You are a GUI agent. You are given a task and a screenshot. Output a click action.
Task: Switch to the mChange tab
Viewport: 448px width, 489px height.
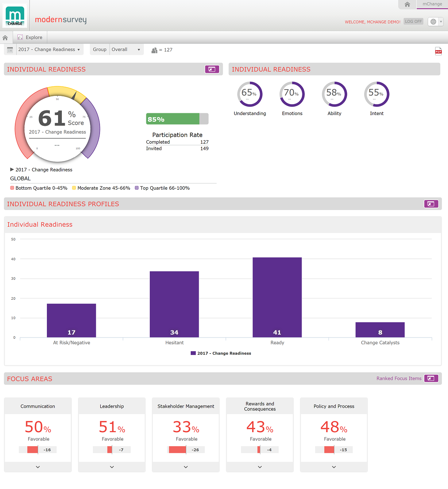pos(432,4)
